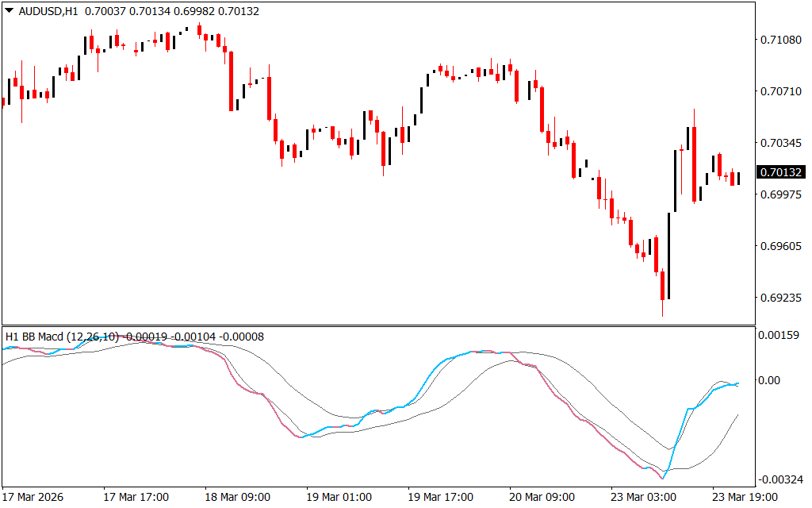Select the 23 Mar 19:00 time label
812x508 pixels.
click(x=745, y=497)
